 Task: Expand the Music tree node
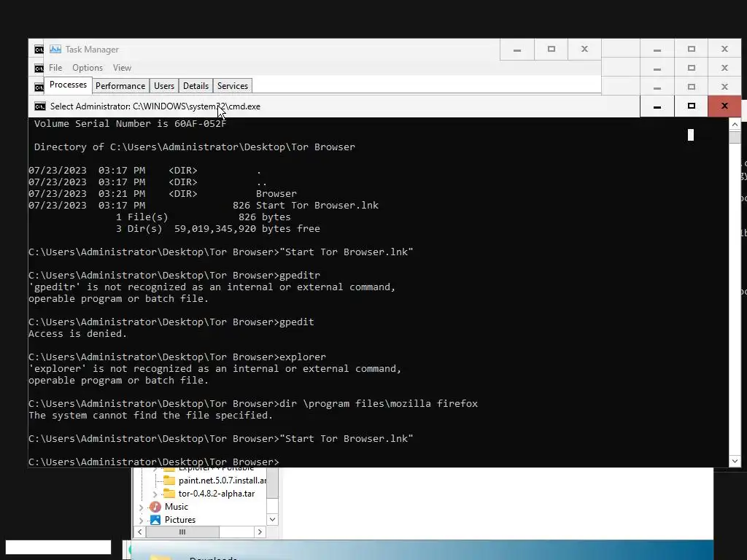(141, 507)
